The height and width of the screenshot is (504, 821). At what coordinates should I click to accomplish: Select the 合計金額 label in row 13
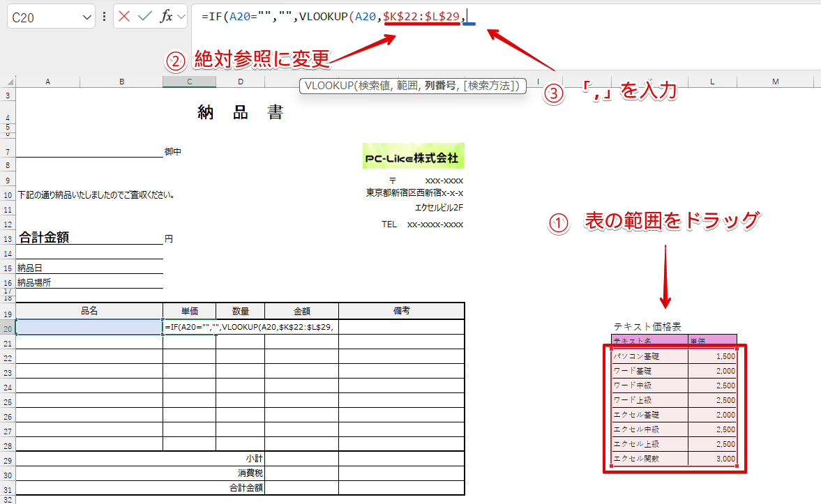[44, 238]
